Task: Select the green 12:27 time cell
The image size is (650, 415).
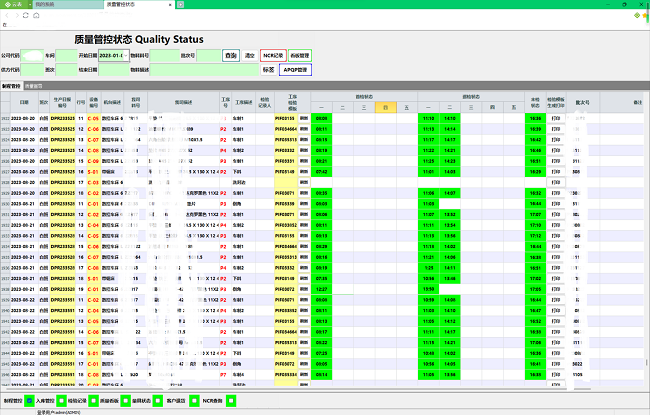Action: tap(322, 289)
